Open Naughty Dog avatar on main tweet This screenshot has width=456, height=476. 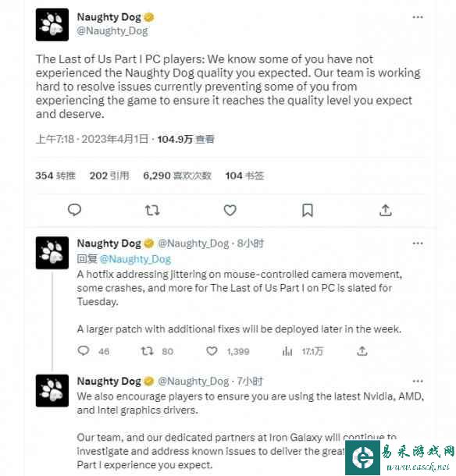click(x=52, y=25)
